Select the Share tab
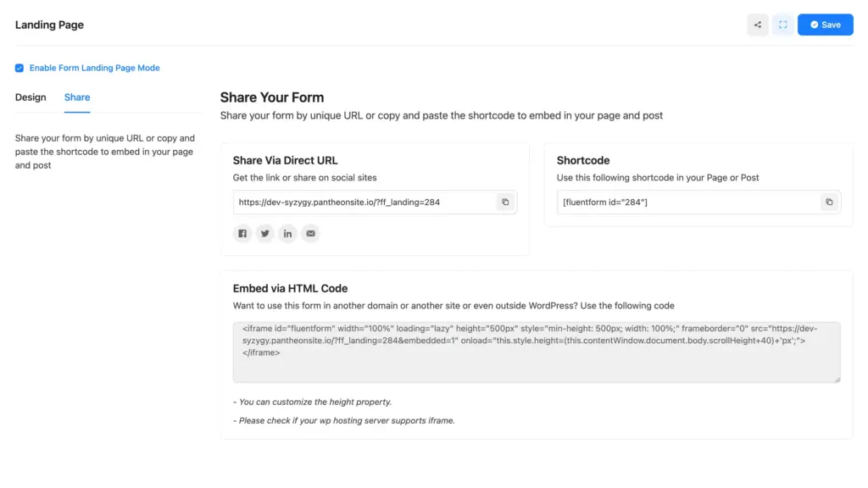 point(76,97)
